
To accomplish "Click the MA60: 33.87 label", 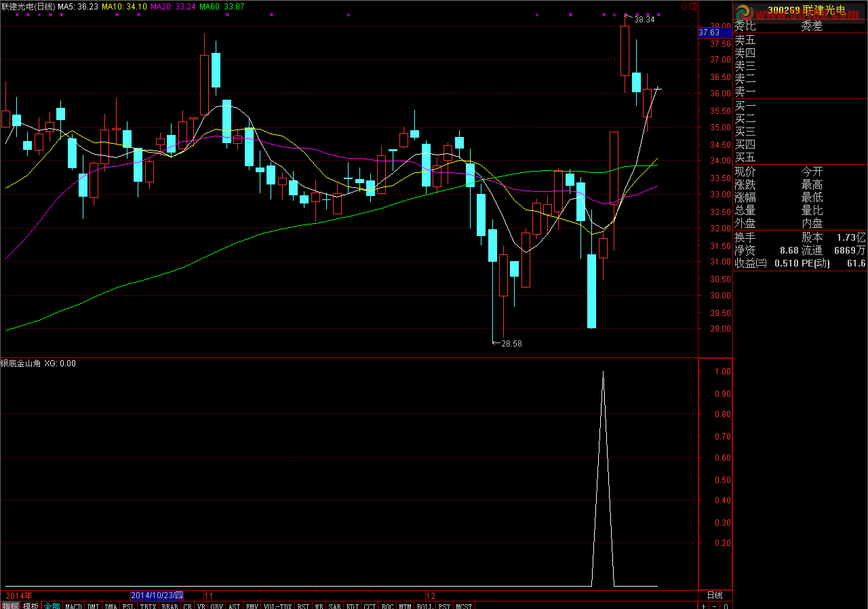I will pos(222,6).
